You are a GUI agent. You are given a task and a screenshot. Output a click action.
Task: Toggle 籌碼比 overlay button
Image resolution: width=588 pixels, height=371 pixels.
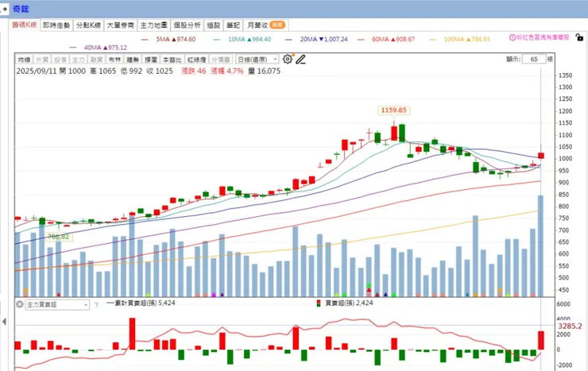point(172,60)
